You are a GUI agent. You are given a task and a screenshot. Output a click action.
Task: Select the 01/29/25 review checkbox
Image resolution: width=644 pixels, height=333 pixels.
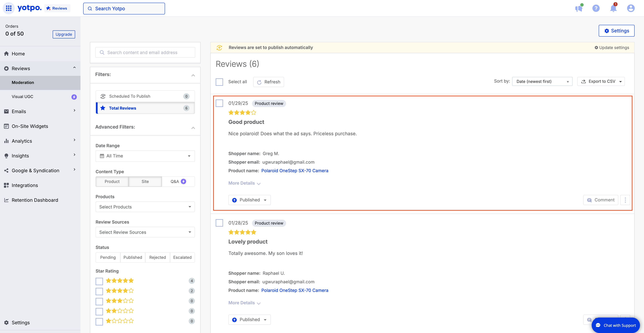coord(219,103)
